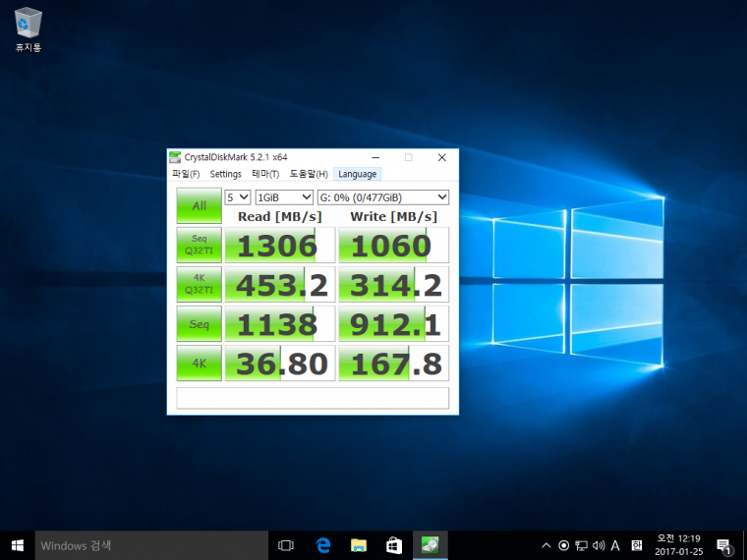
Task: Click the circular tray icon next to network
Action: coord(563,545)
